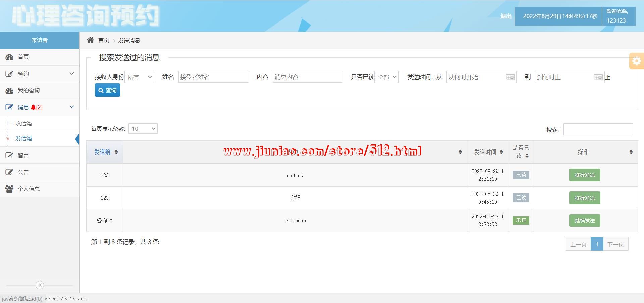Open calendar picker for start time
The height and width of the screenshot is (303, 644).
(510, 77)
